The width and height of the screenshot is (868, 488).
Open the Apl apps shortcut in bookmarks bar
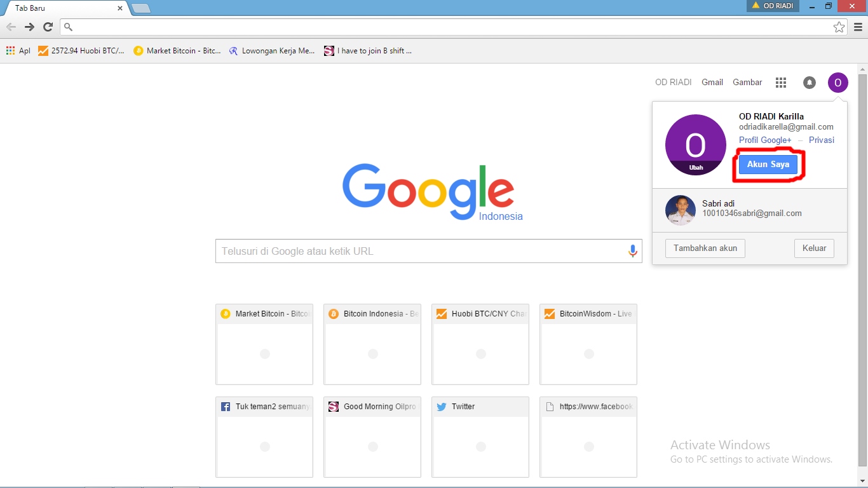pyautogui.click(x=18, y=51)
